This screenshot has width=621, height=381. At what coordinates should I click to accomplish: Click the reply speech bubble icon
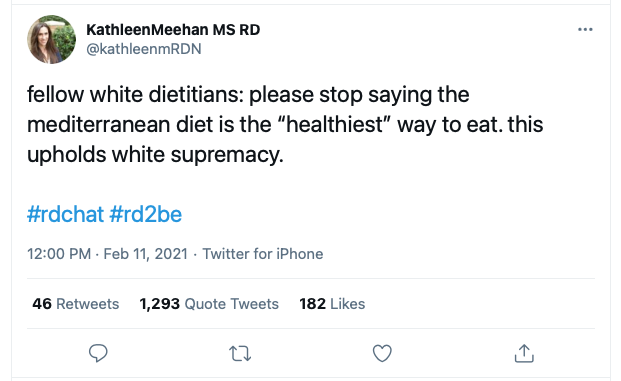(98, 353)
